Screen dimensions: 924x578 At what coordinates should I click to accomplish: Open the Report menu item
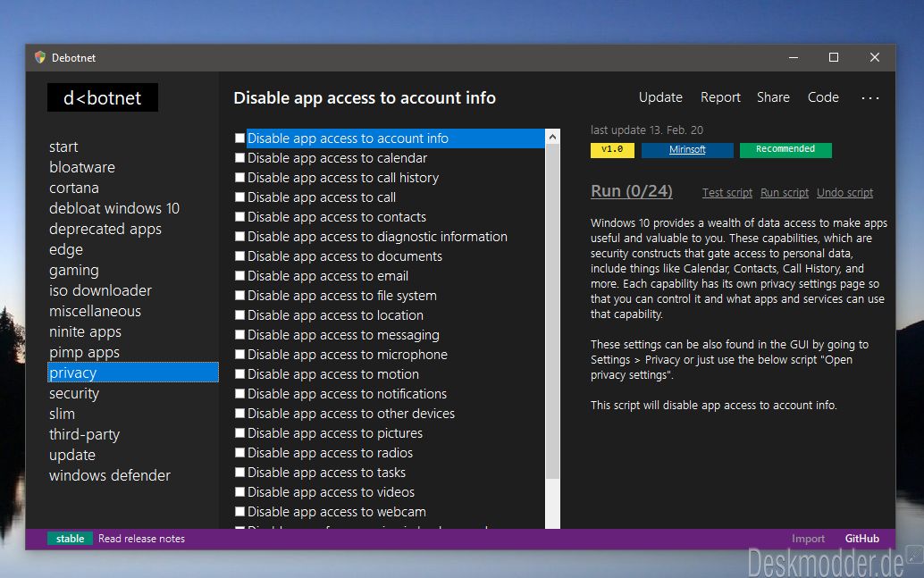(x=720, y=97)
